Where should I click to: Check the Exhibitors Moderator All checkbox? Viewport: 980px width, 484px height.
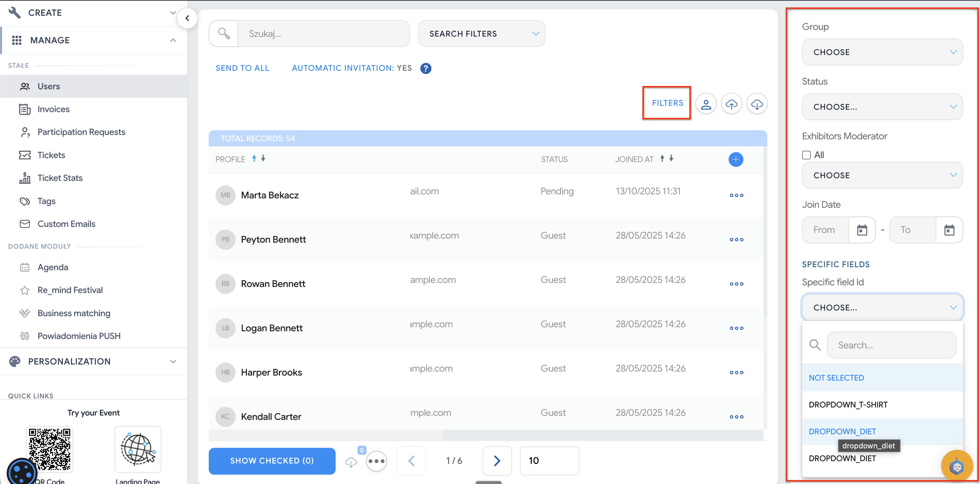point(806,155)
